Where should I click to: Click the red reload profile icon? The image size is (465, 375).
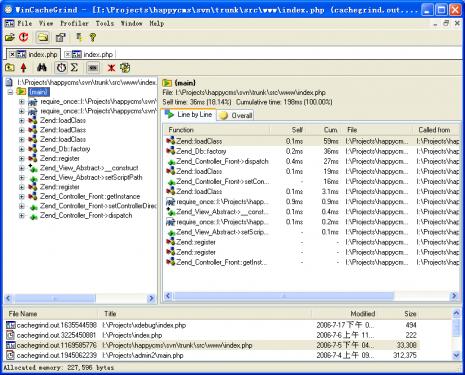coord(24,37)
